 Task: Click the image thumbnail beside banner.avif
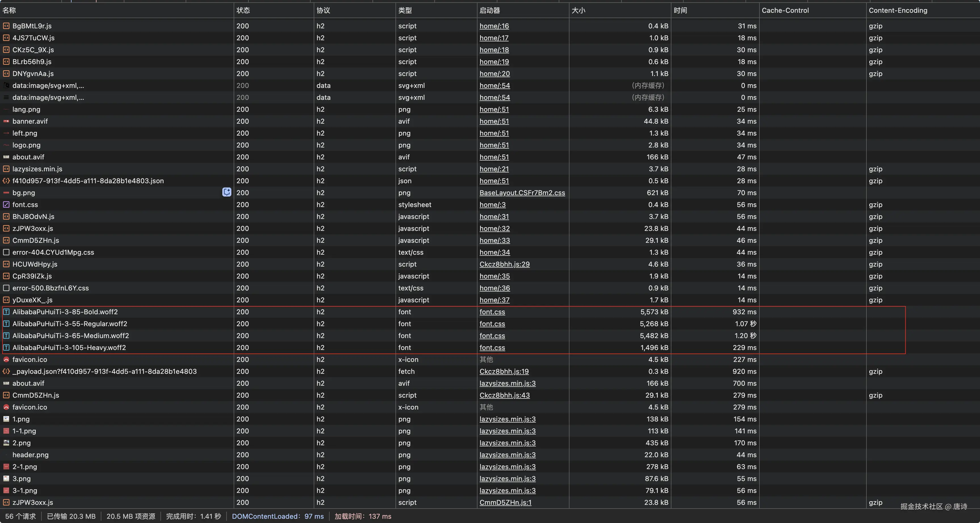point(6,121)
